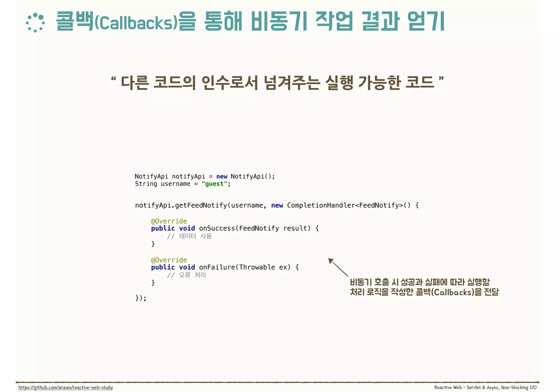555x392 pixels.
Task: Click the data usage comment in onSuccess
Action: 189,236
